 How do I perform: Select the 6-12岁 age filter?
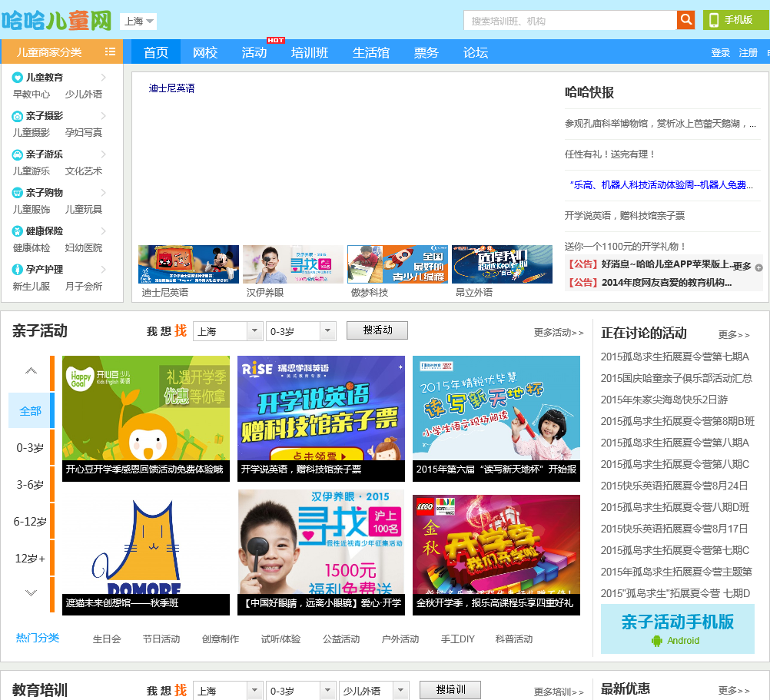(30, 521)
